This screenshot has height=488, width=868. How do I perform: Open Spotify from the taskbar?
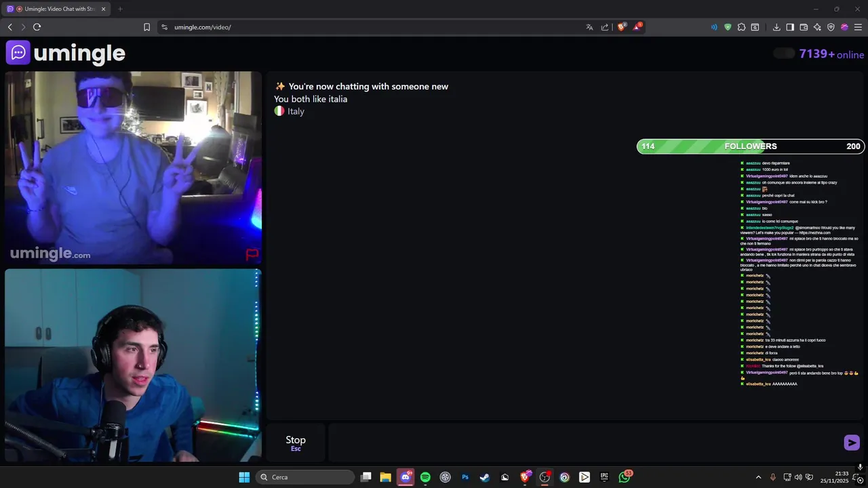pos(425,477)
